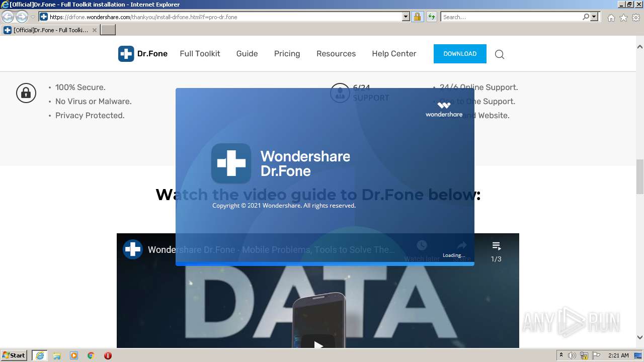Open the IE Tools gear icon
The image size is (644, 362).
coord(636,18)
